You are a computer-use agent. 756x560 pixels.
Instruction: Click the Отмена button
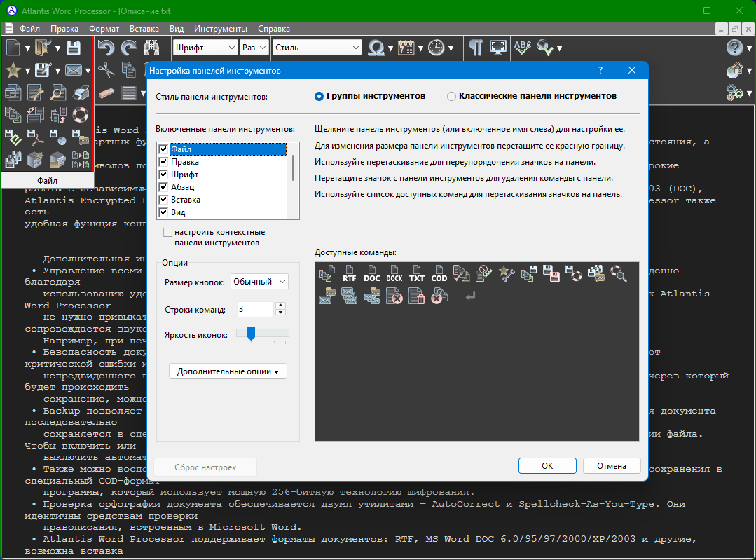click(x=611, y=466)
